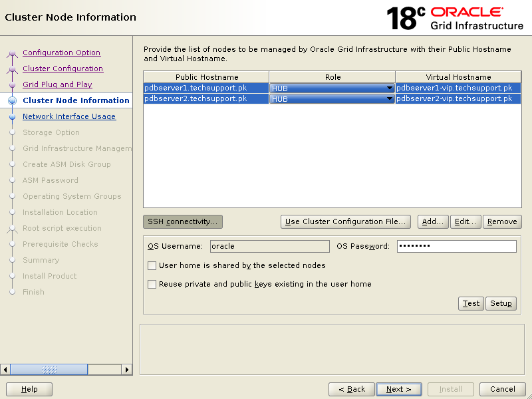Click the step bullet beside Grid Plug and Play

click(x=12, y=85)
